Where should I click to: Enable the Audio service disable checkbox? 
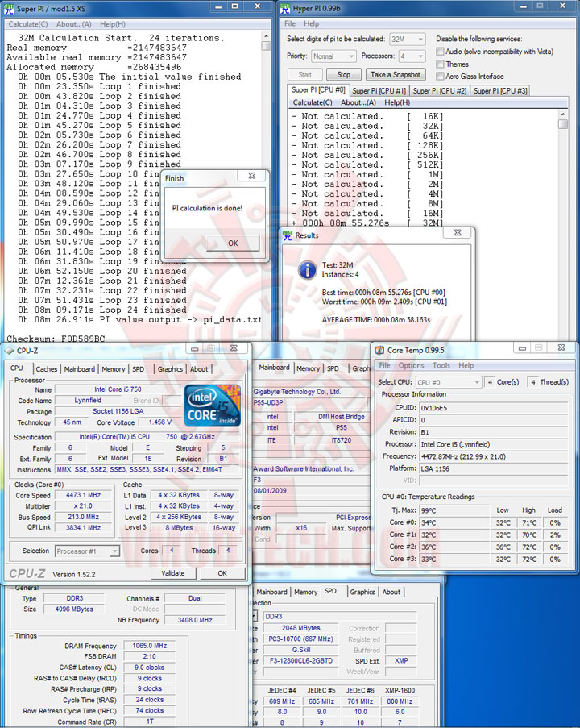440,51
